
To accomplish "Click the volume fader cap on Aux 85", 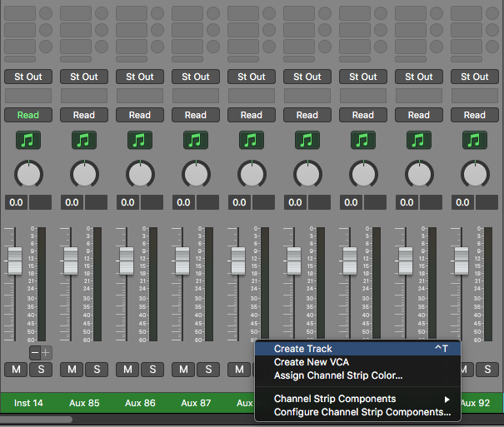I will point(71,261).
